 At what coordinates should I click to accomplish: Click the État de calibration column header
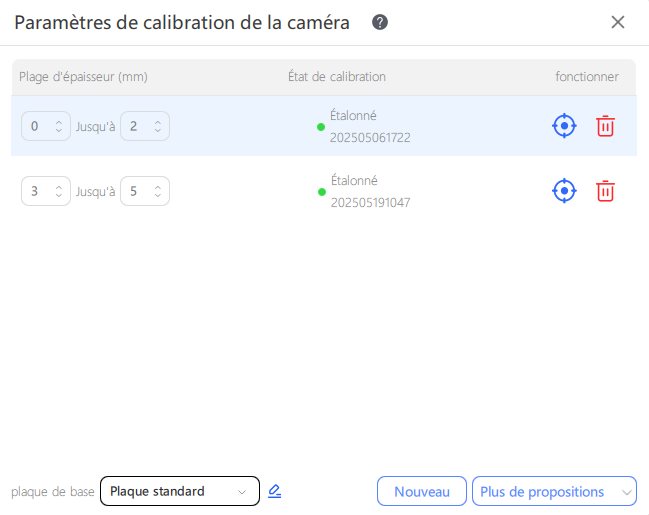[x=337, y=77]
